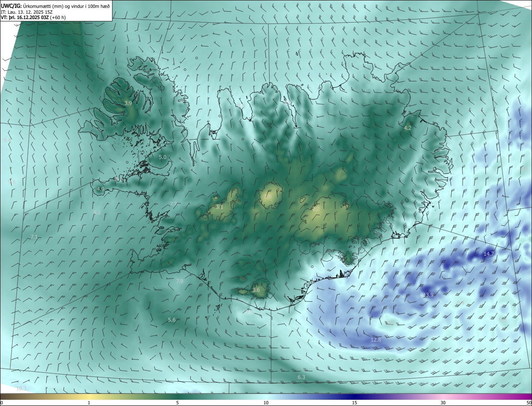Click the colorbar tick label '50'
Viewport: 532px width, 406px height.
(529, 403)
